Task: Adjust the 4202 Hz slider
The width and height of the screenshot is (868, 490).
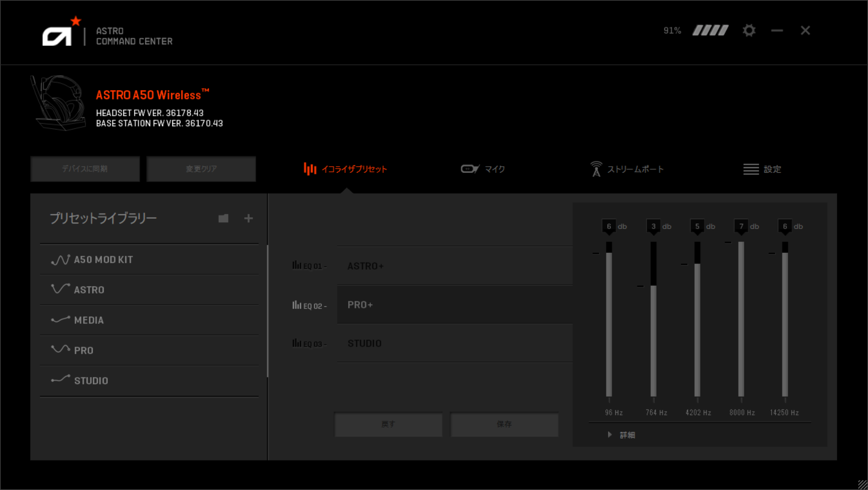Action: [x=697, y=319]
